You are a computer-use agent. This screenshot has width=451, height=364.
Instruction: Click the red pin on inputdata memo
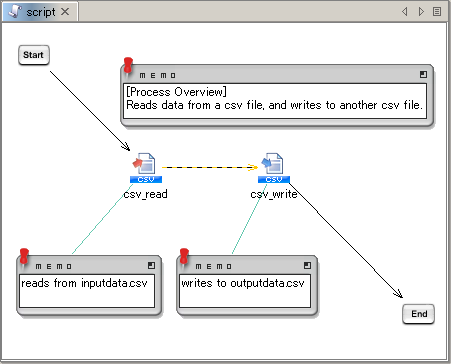tap(24, 257)
